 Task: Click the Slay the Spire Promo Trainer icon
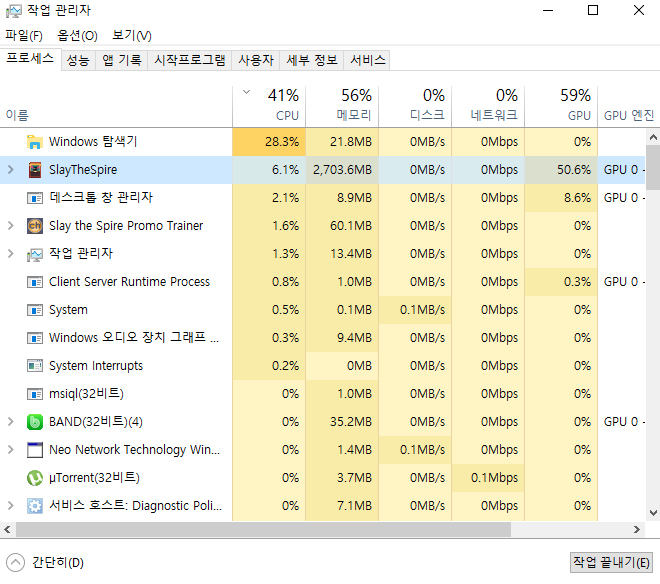[x=35, y=226]
